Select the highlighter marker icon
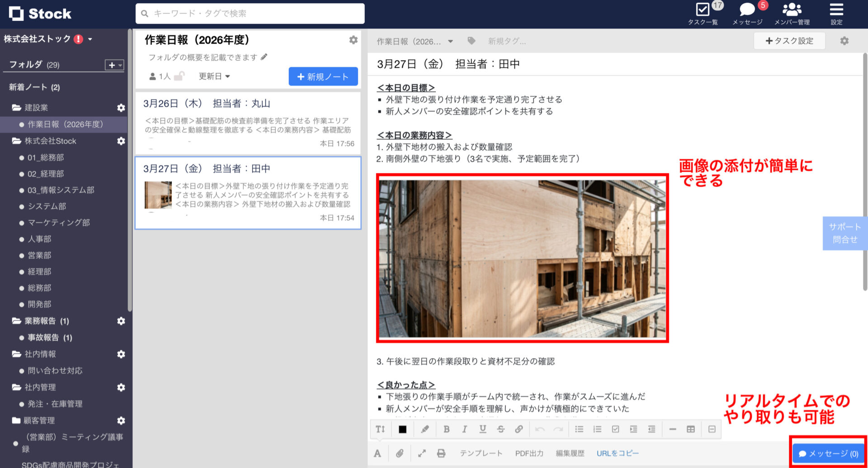Screen dimensions: 868x468 coord(425,429)
